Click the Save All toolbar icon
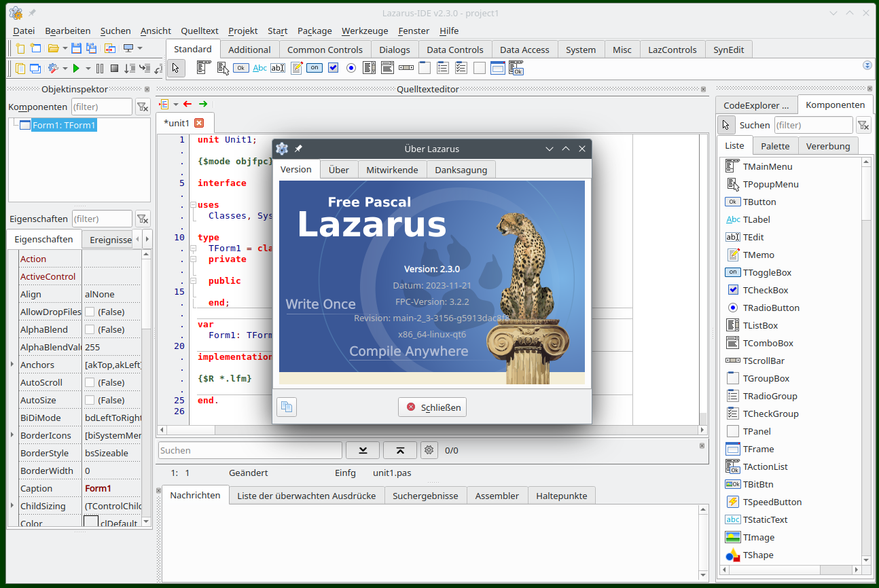This screenshot has height=588, width=879. 91,48
